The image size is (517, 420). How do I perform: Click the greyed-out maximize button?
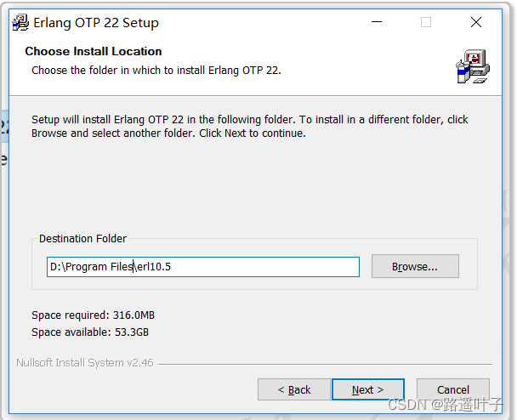[426, 22]
